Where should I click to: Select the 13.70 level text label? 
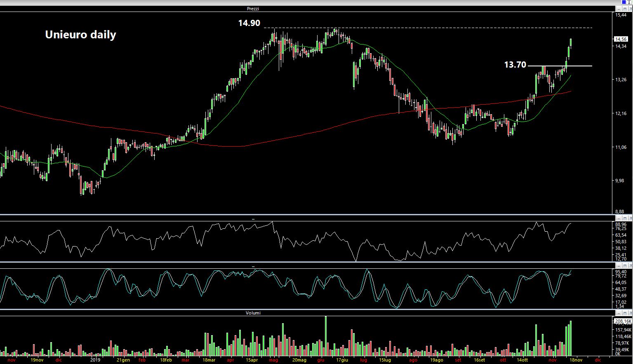click(515, 65)
